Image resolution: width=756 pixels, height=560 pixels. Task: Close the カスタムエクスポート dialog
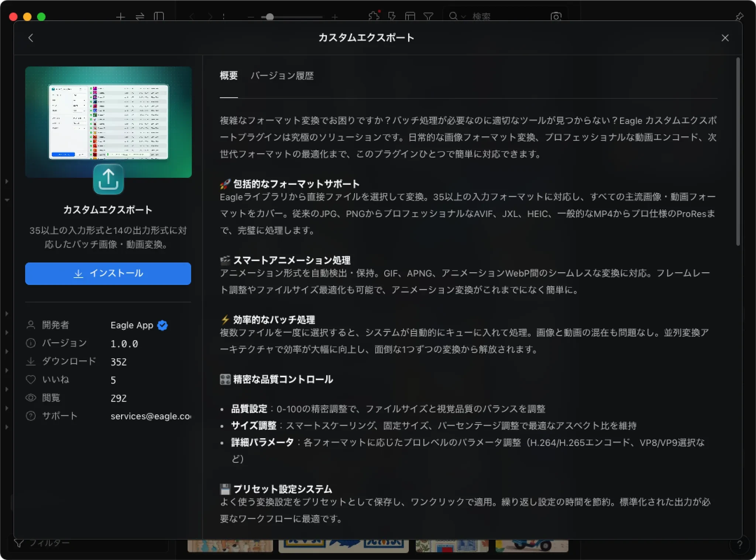725,38
